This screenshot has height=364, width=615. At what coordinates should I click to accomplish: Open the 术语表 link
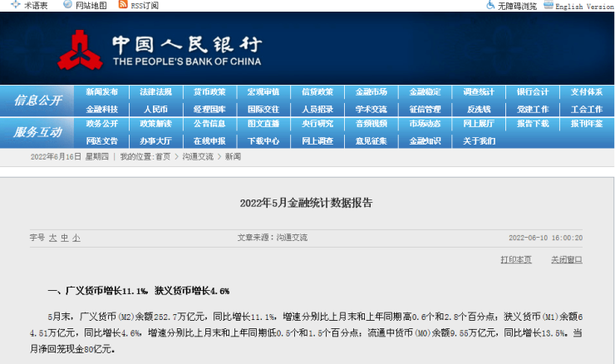[36, 6]
